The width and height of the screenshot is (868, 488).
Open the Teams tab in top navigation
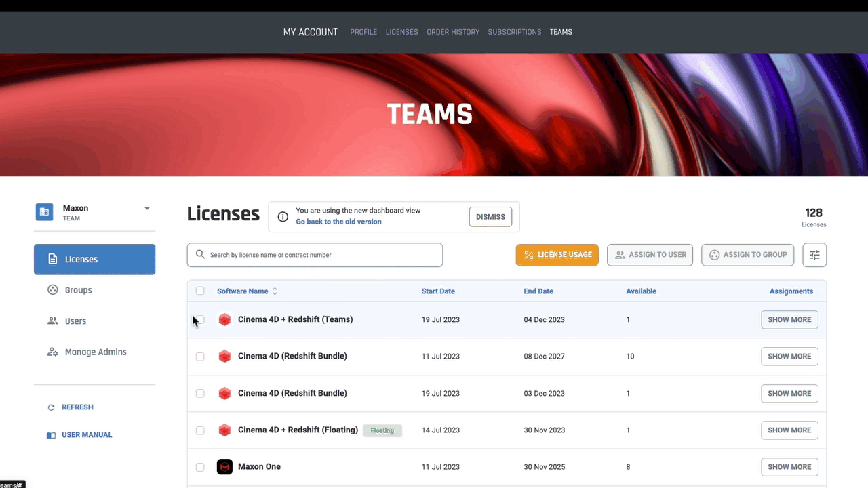[x=561, y=32]
